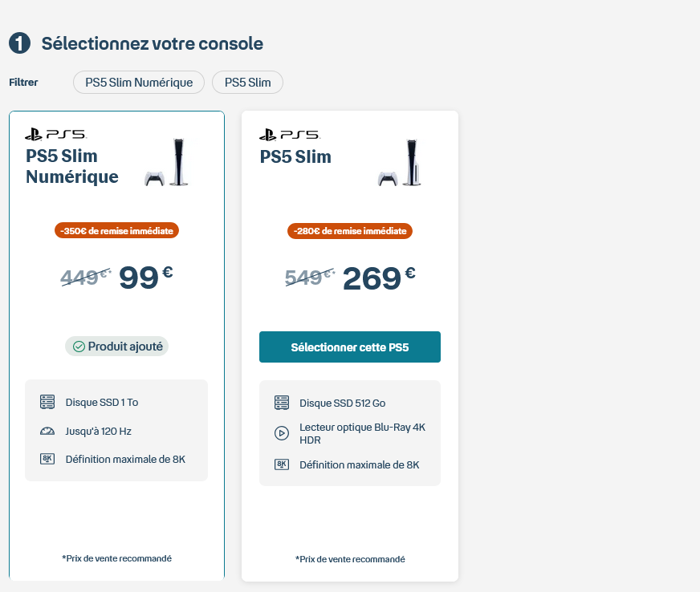The image size is (700, 592).
Task: Click PS5 logo on Numérique card
Action: [55, 134]
